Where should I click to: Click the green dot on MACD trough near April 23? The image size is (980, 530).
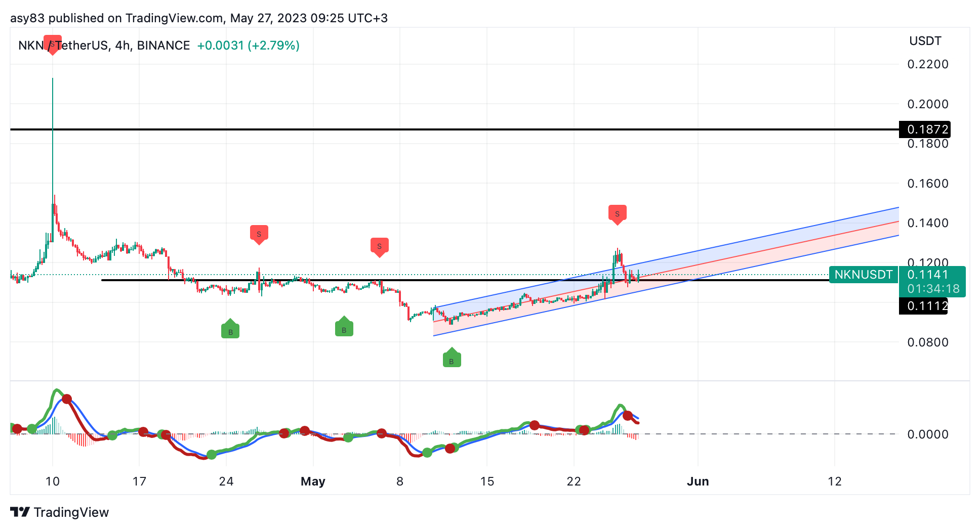point(212,455)
